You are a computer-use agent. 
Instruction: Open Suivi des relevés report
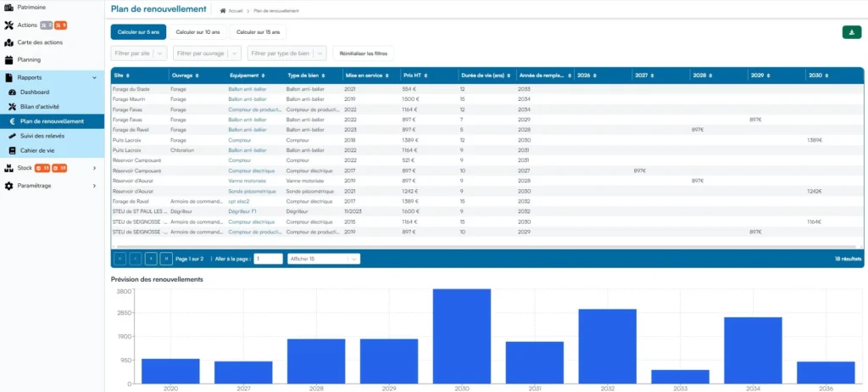click(x=41, y=136)
